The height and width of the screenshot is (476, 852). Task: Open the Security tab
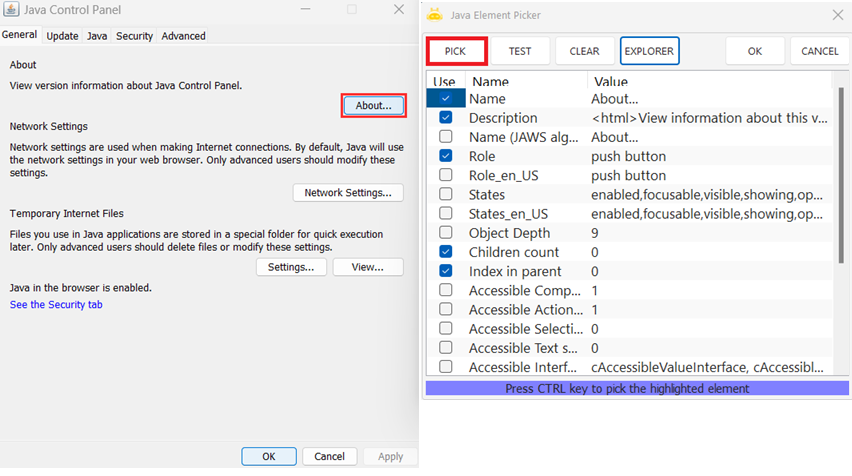134,36
